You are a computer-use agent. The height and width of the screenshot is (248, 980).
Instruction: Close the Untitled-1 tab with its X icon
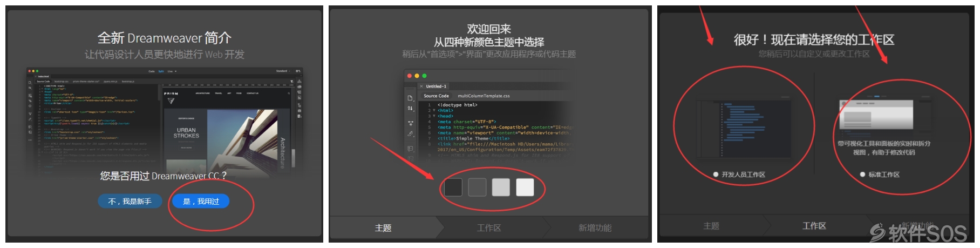421,86
